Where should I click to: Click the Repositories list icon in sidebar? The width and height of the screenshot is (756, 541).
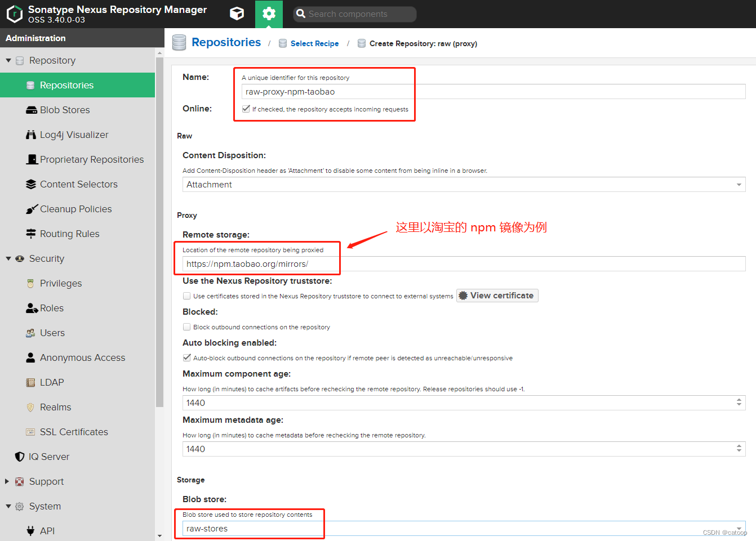pyautogui.click(x=30, y=85)
